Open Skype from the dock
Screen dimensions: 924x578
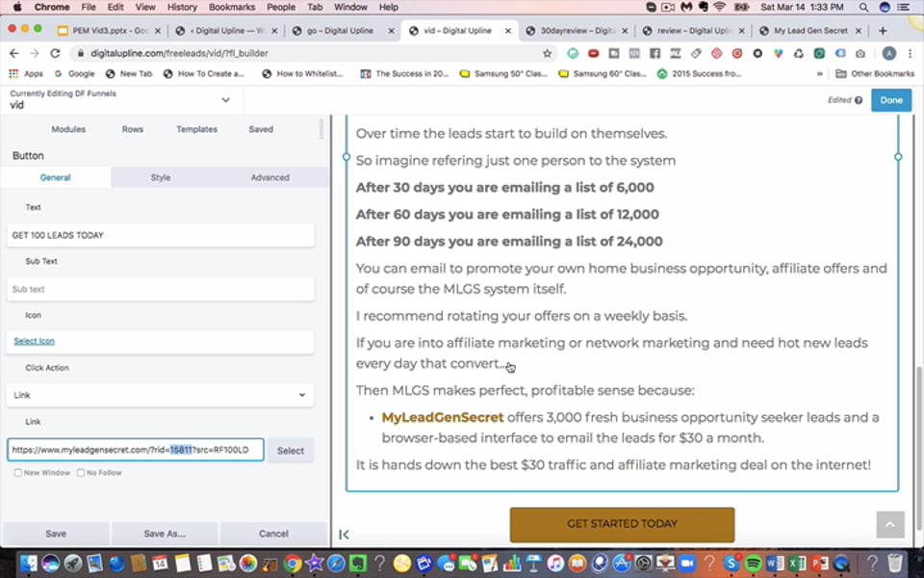click(731, 564)
